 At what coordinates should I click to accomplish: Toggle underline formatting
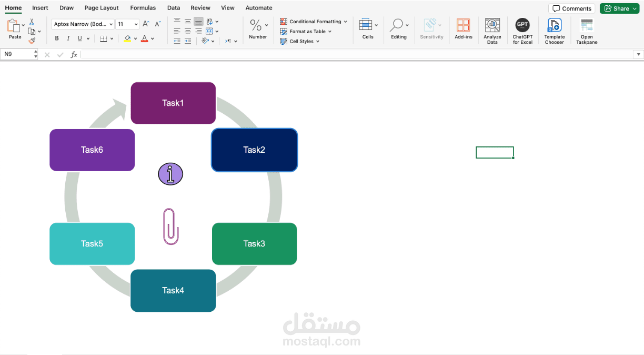click(x=80, y=38)
